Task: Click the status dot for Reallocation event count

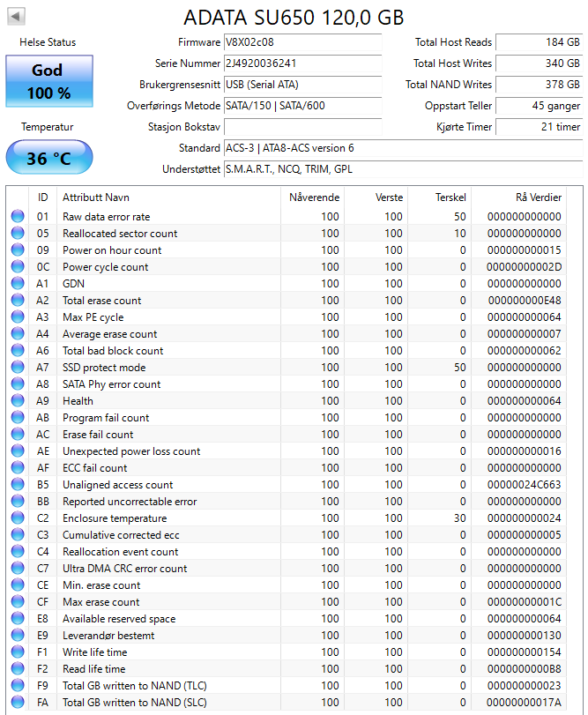Action: click(x=18, y=551)
